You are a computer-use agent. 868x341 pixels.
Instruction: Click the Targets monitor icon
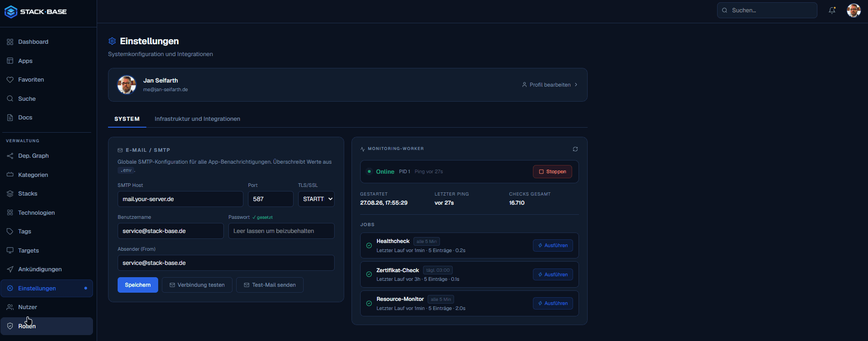click(10, 250)
